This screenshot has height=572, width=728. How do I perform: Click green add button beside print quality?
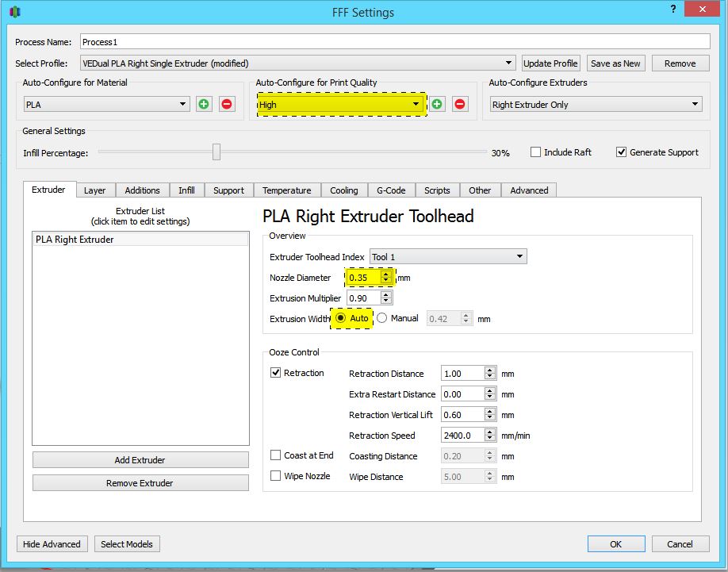pyautogui.click(x=437, y=104)
